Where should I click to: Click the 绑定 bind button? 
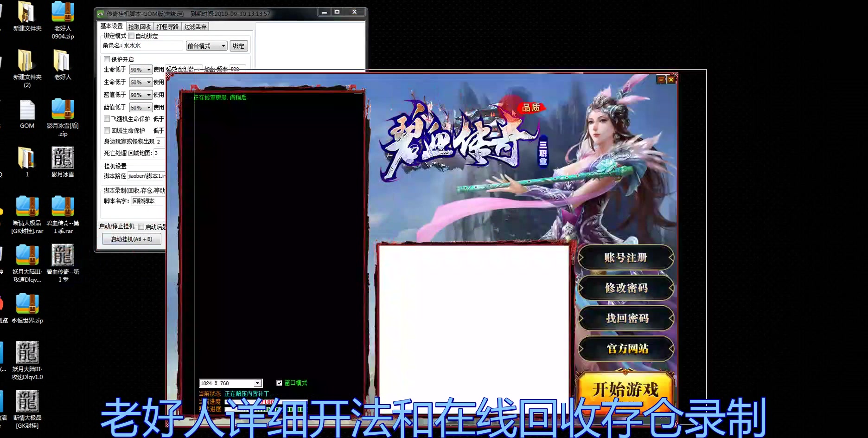coord(239,46)
